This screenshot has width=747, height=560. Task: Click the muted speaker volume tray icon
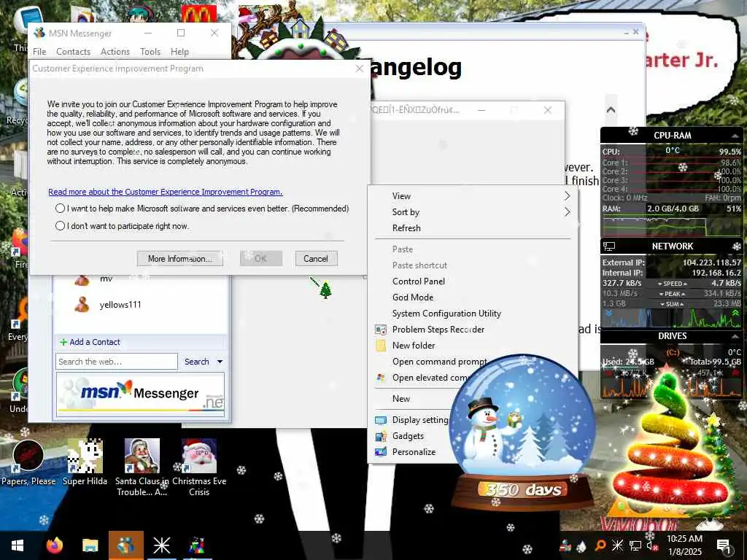click(651, 545)
